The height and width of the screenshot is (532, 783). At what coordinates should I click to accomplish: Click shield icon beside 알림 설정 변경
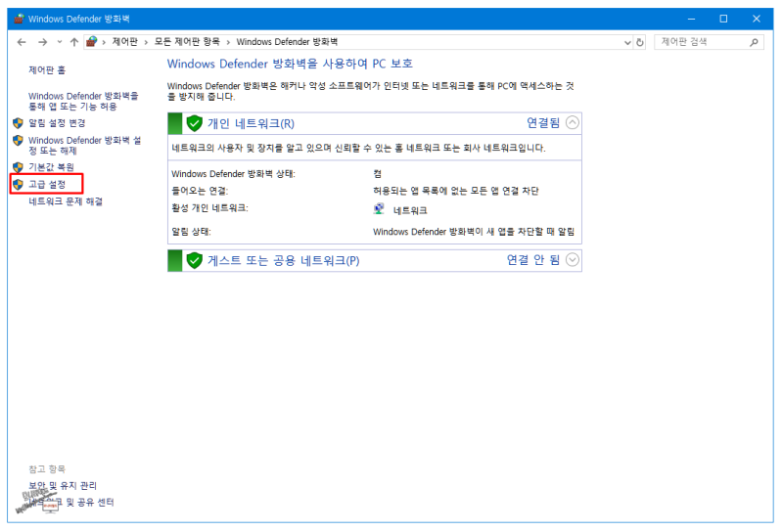(x=18, y=123)
